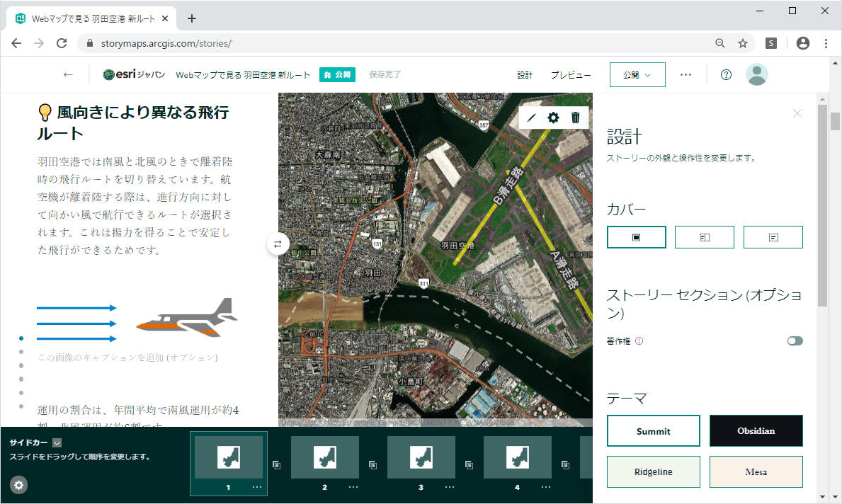Select the first カバー layout option
This screenshot has height=504, width=842.
(x=636, y=237)
